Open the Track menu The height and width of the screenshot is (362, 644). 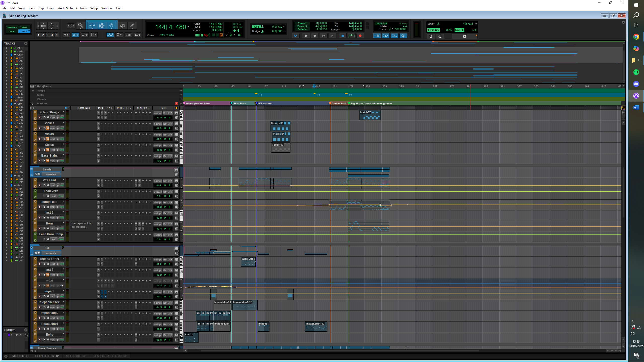coord(32,8)
